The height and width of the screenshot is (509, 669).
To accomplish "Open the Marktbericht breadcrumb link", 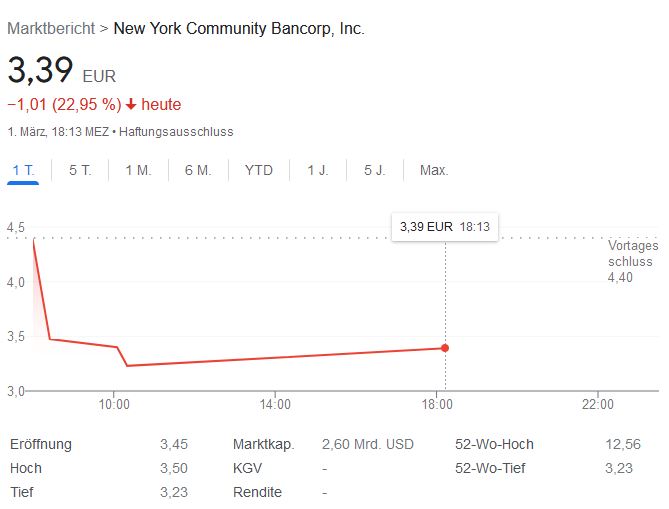I will click(50, 28).
